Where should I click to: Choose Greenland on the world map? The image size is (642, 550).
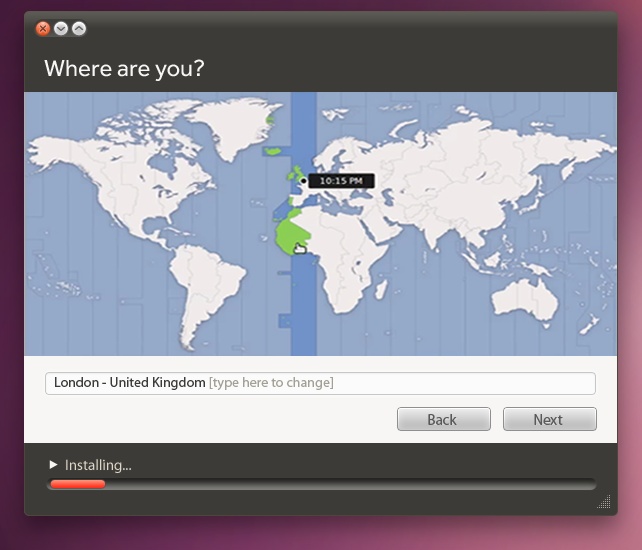click(238, 125)
